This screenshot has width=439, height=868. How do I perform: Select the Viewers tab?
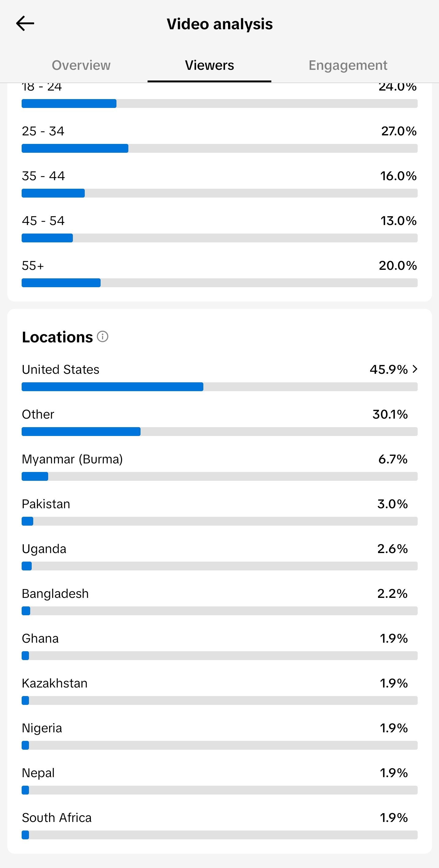point(209,65)
